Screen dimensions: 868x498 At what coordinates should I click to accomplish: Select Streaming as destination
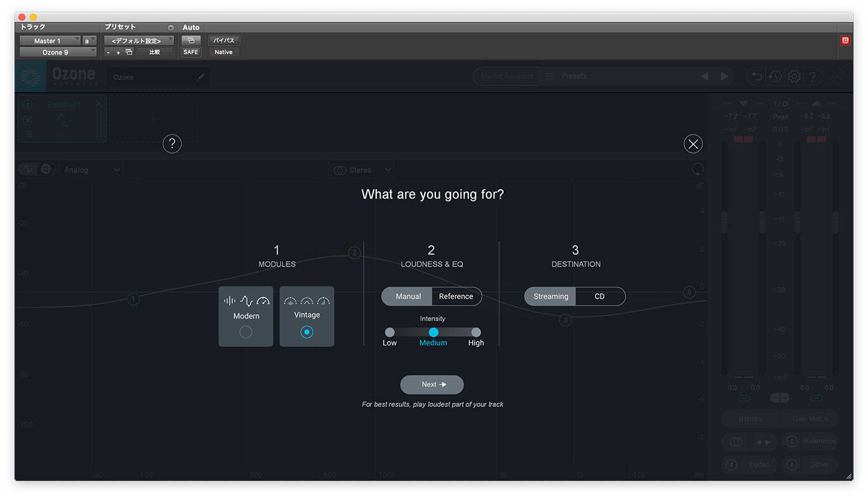550,296
